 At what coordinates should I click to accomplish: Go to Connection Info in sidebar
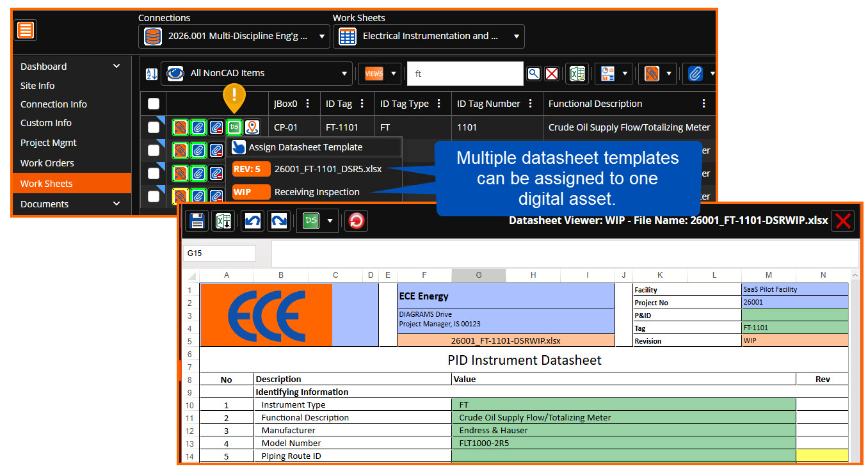point(54,104)
